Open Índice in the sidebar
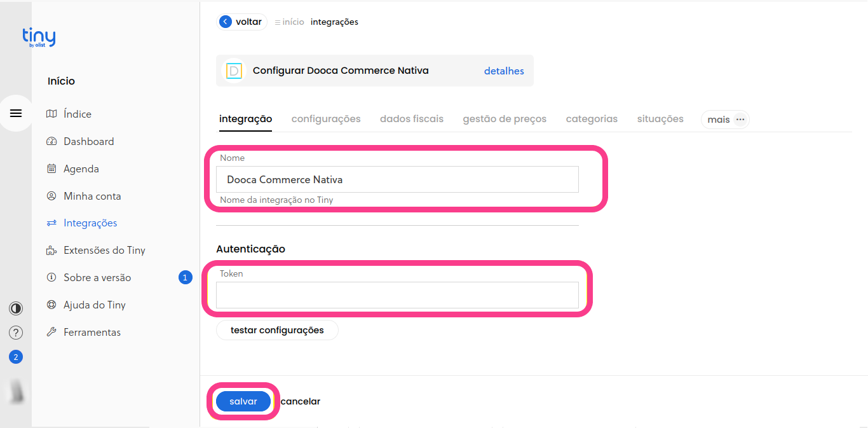 pos(78,114)
